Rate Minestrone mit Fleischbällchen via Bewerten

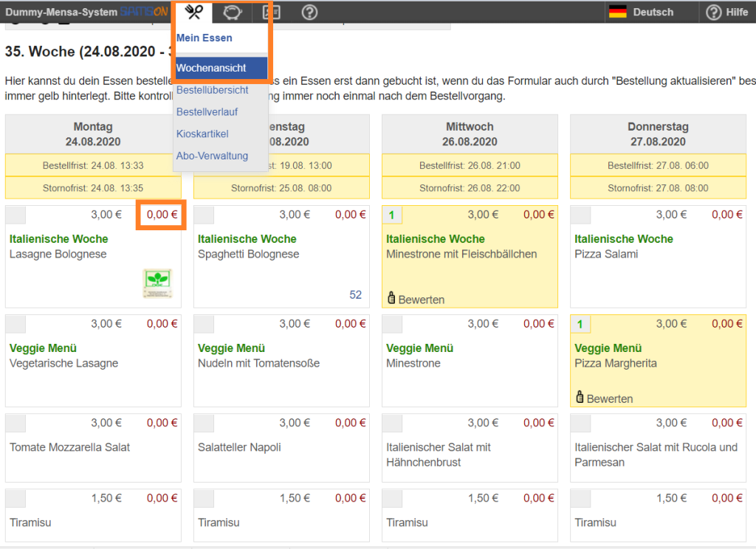coord(422,300)
